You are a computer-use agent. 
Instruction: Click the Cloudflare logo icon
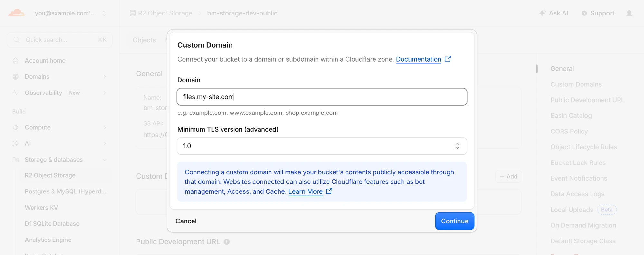[16, 13]
